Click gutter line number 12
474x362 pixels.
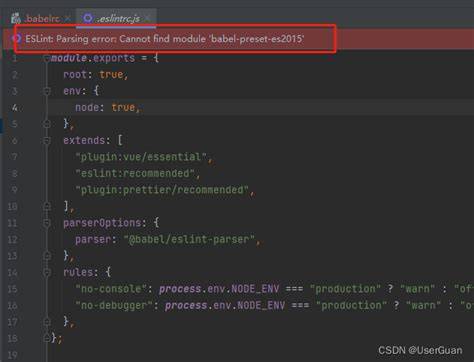[x=12, y=240]
